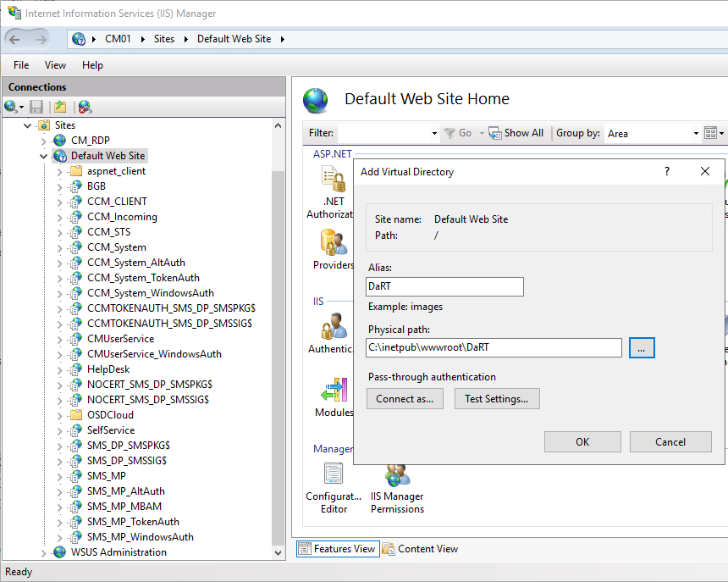Open the IIS Manager Permissions icon
Screen dimensions: 728x582
397,487
